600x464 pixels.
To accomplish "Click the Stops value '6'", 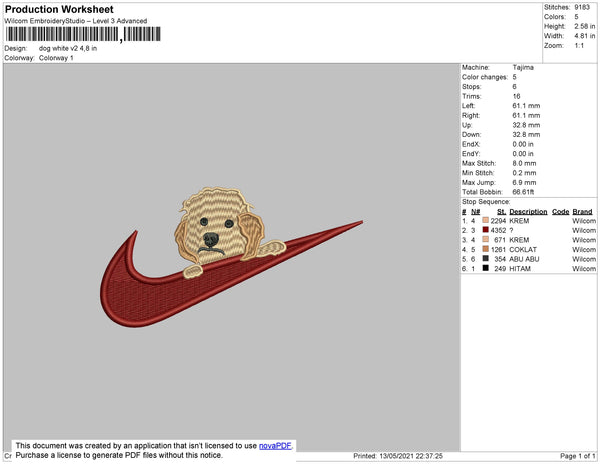I will [514, 87].
